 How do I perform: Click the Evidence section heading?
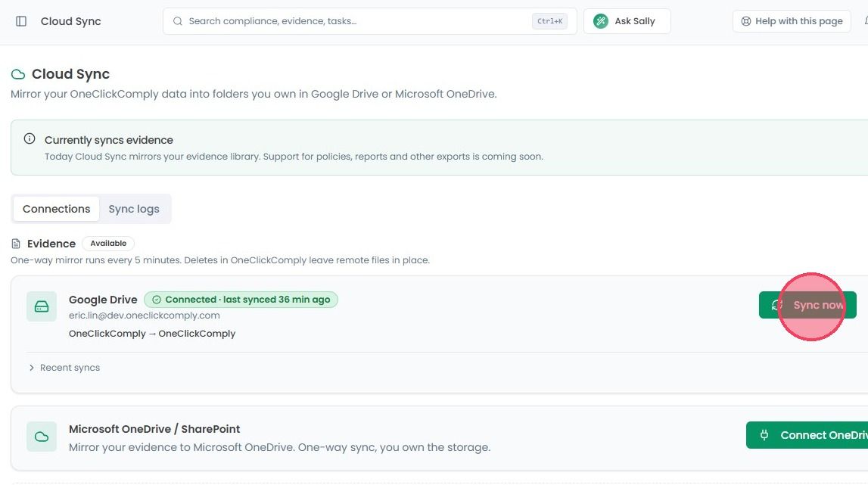(x=51, y=244)
